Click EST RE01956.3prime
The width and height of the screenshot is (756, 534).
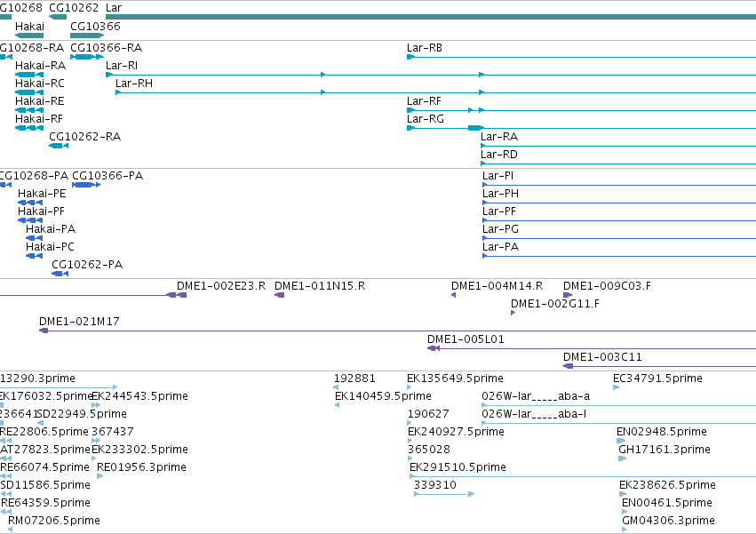[142, 467]
